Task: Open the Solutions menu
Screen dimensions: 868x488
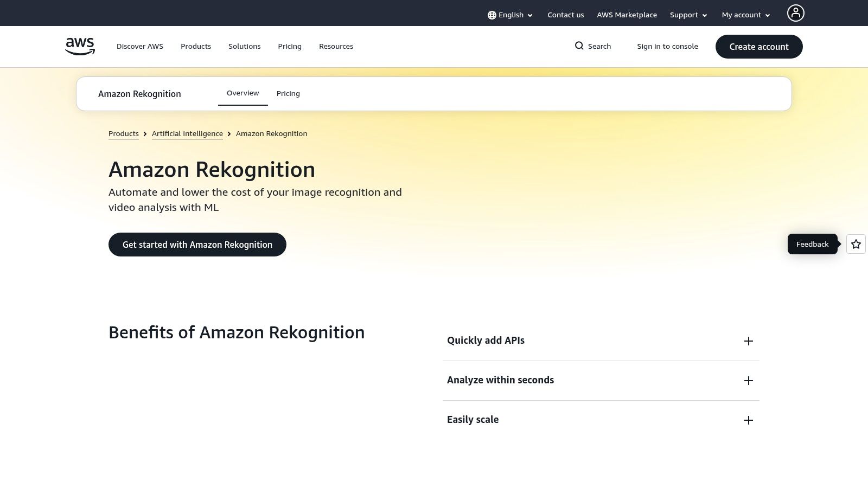Action: tap(245, 47)
